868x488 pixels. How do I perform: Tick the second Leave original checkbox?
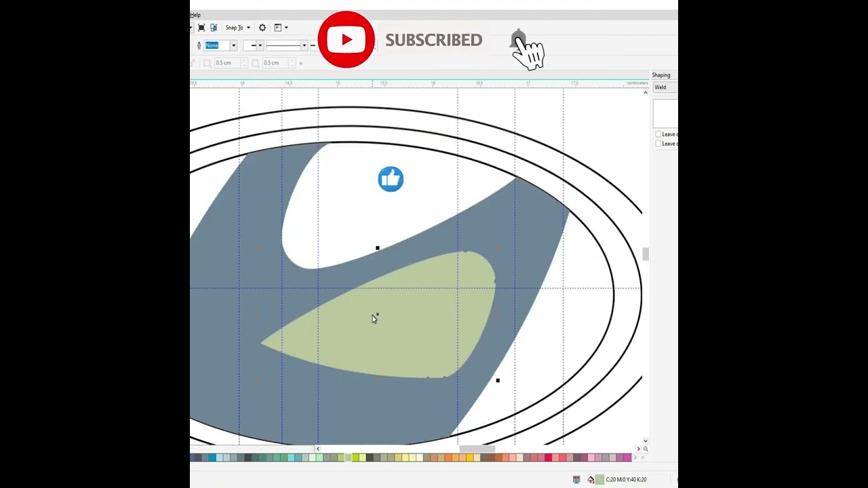(658, 144)
